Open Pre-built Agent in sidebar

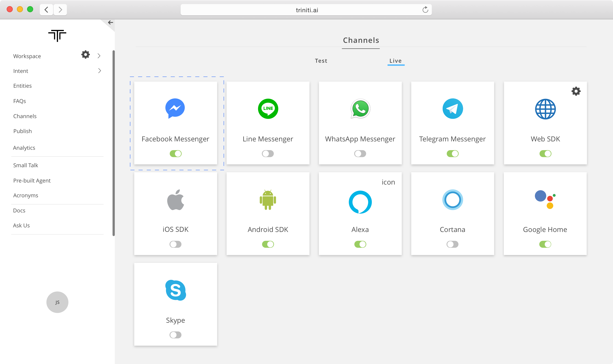tap(32, 180)
